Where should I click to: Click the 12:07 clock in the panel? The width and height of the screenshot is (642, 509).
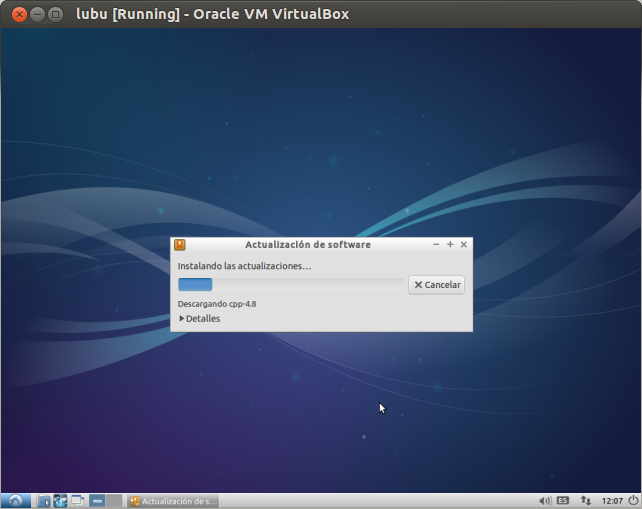[x=613, y=501]
